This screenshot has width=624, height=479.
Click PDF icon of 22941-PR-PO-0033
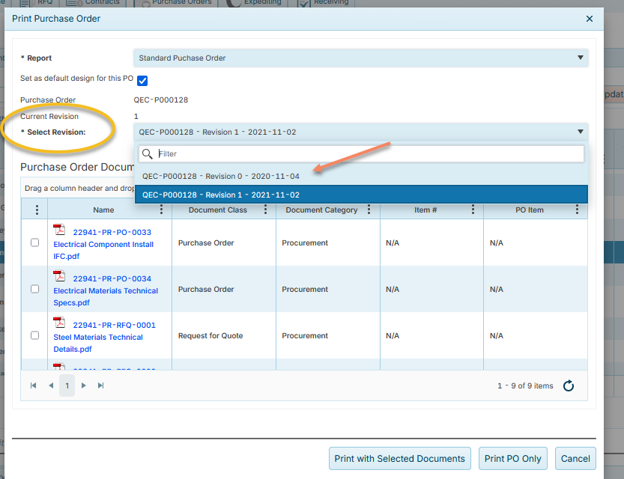(59, 230)
